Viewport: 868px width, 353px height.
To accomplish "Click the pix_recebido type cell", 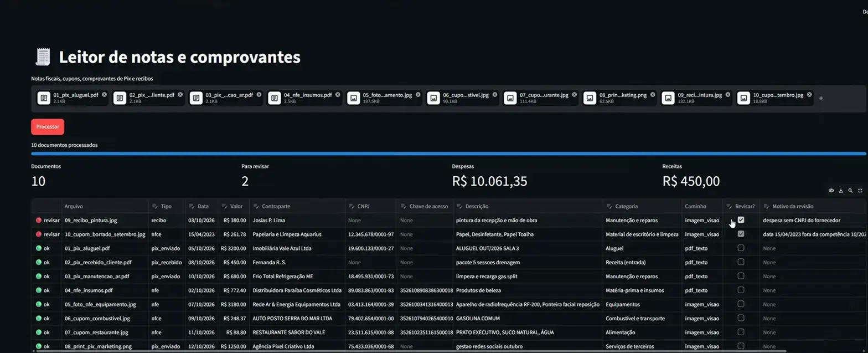I will (x=167, y=262).
